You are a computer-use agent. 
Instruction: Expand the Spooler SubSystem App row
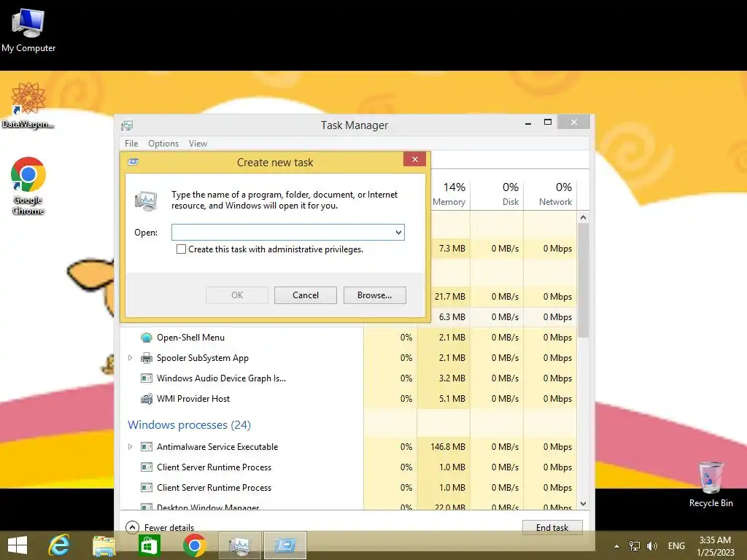coord(130,357)
